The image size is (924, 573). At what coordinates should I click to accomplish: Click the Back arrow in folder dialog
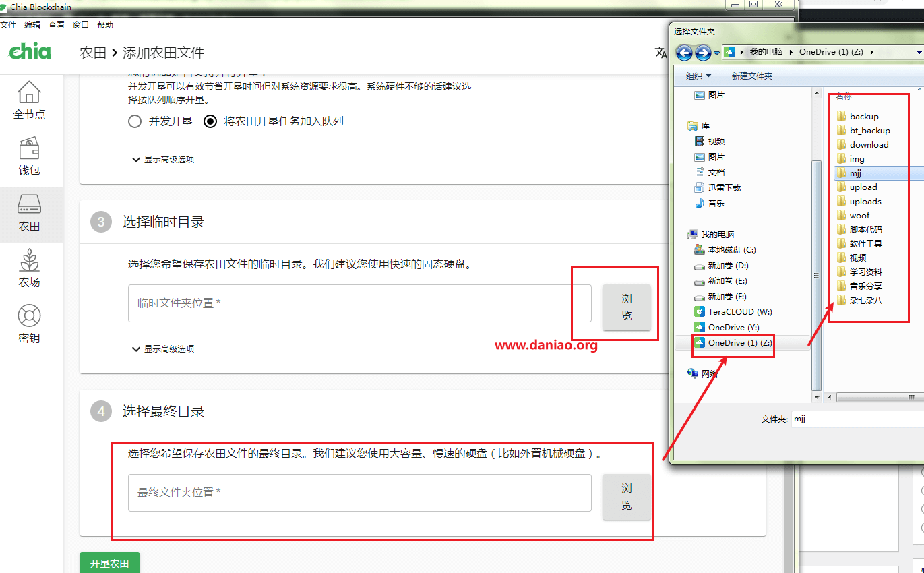point(684,52)
